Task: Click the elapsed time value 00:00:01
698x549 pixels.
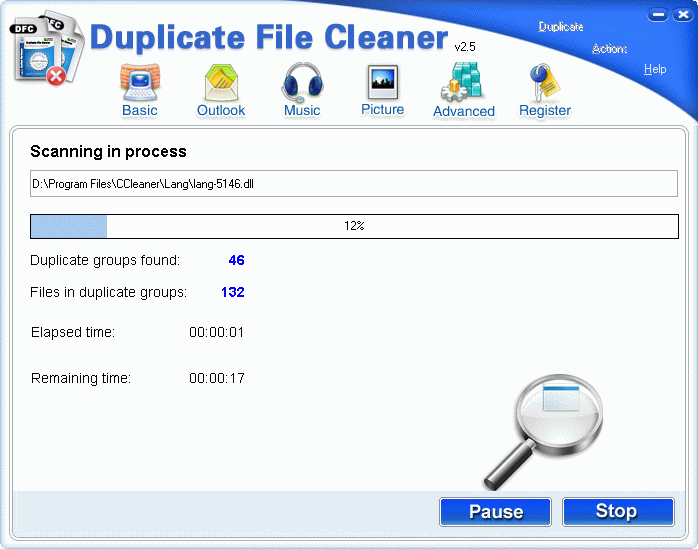Action: [217, 333]
